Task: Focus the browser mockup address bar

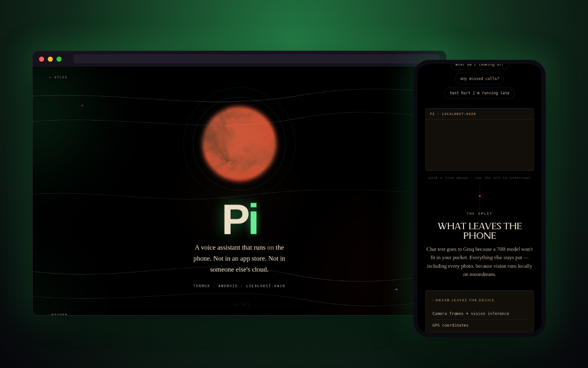Action: pos(256,59)
